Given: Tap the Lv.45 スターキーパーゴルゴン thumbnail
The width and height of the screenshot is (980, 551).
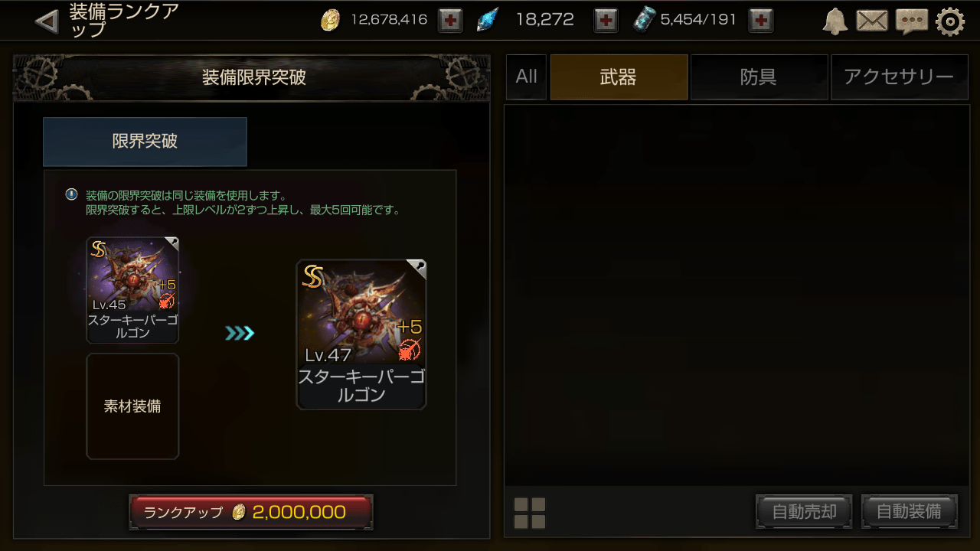Looking at the screenshot, I should click(132, 290).
